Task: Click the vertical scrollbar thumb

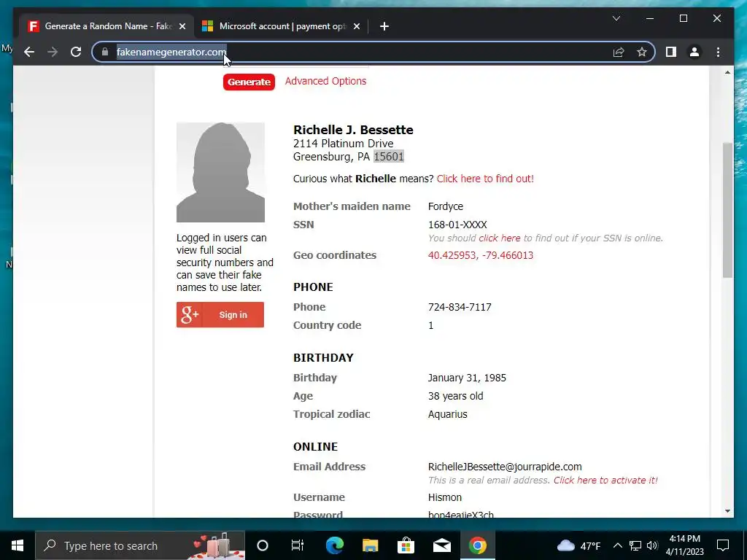Action: (x=727, y=209)
